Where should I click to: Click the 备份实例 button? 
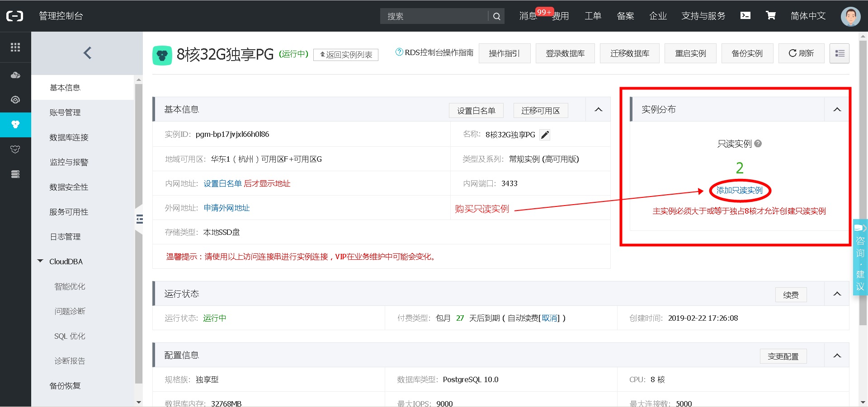[747, 53]
